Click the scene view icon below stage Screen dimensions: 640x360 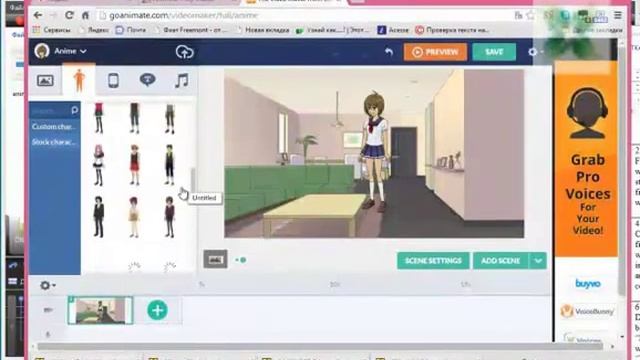[x=215, y=260]
